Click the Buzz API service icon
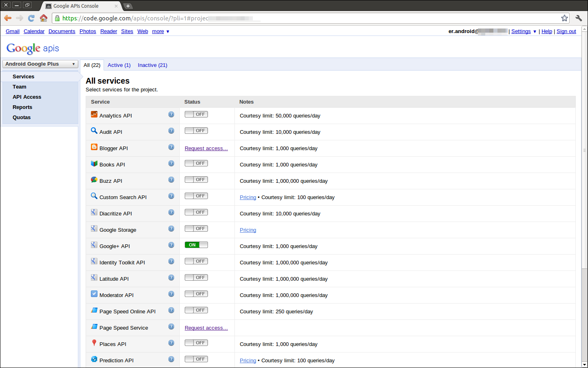588x368 pixels. pos(94,180)
